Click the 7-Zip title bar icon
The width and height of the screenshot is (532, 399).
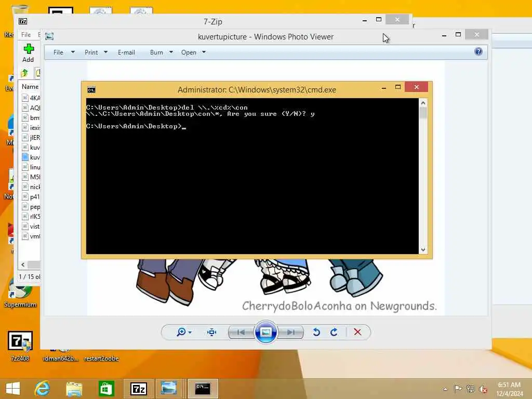click(23, 21)
